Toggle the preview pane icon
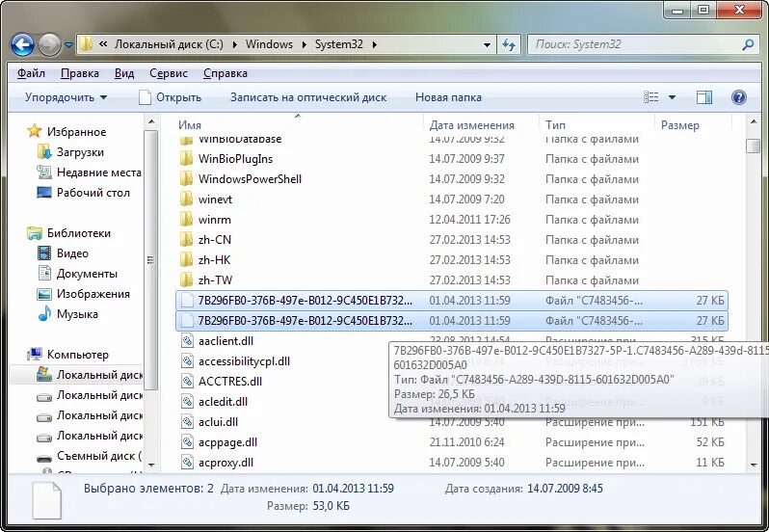 pos(704,97)
